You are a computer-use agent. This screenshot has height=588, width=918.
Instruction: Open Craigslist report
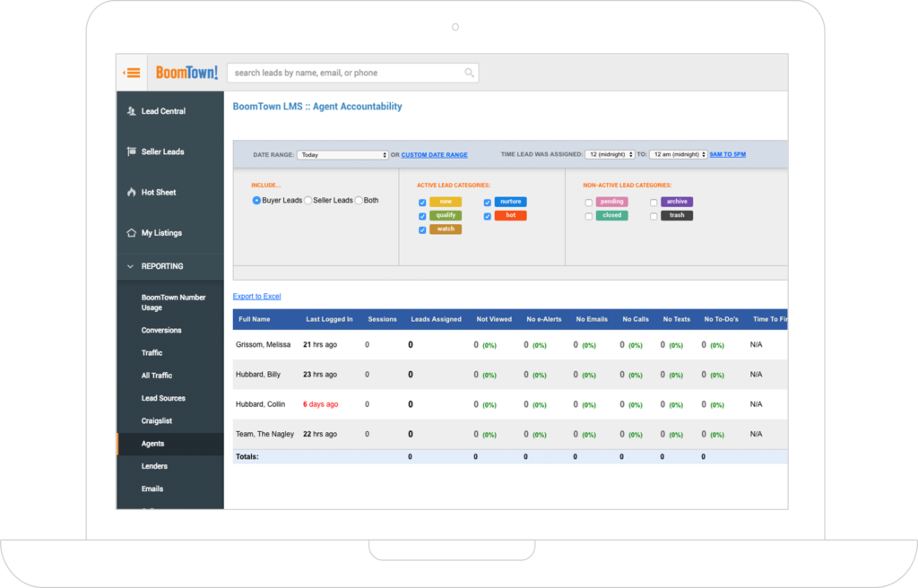pyautogui.click(x=156, y=421)
